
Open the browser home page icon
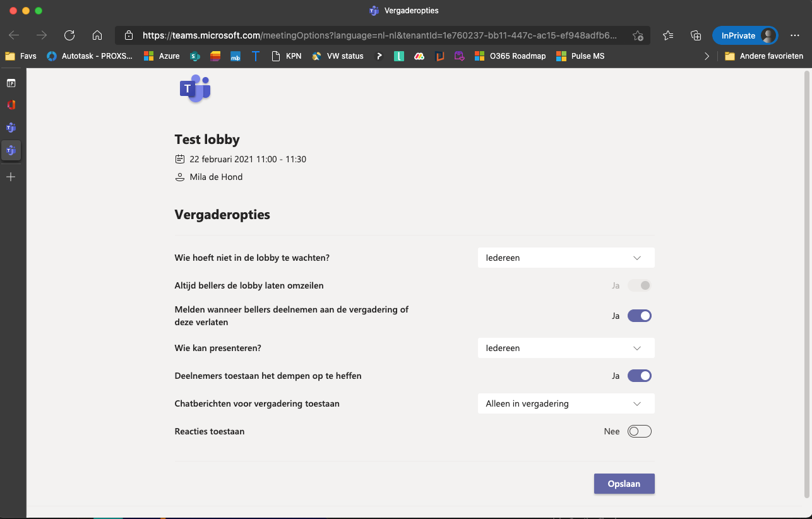point(97,35)
